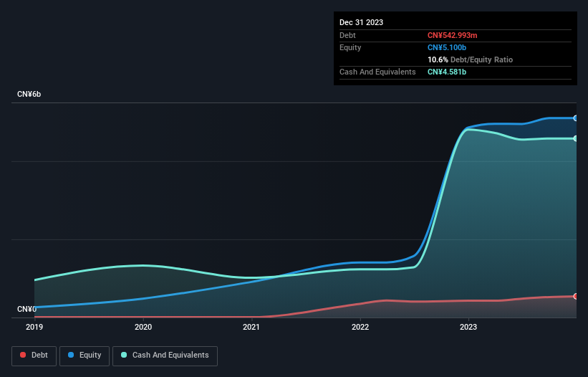The image size is (588, 377).
Task: Click the blue Equity endpoint marker
Action: coord(576,118)
